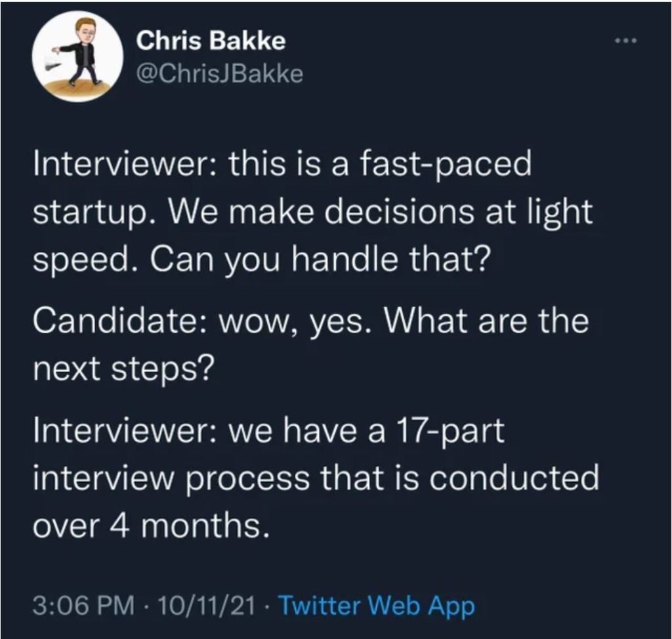
Task: Click the 3:06 PM timestamp
Action: (83, 606)
